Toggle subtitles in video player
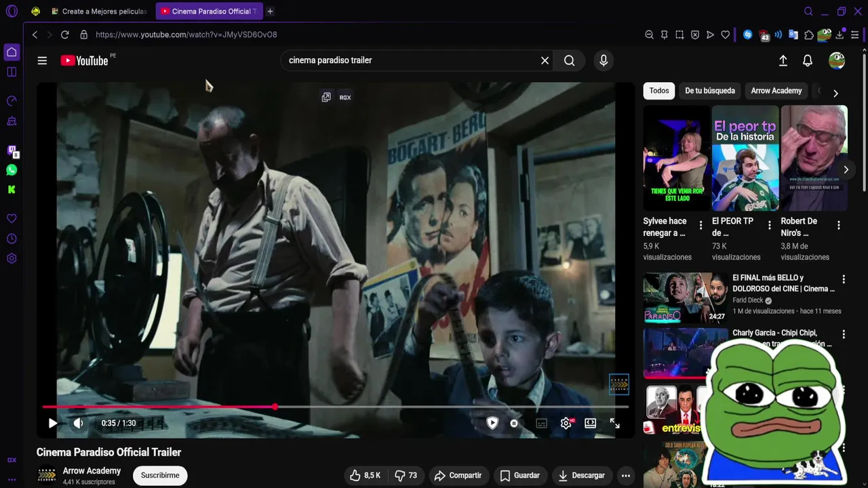The height and width of the screenshot is (488, 868). tap(541, 423)
